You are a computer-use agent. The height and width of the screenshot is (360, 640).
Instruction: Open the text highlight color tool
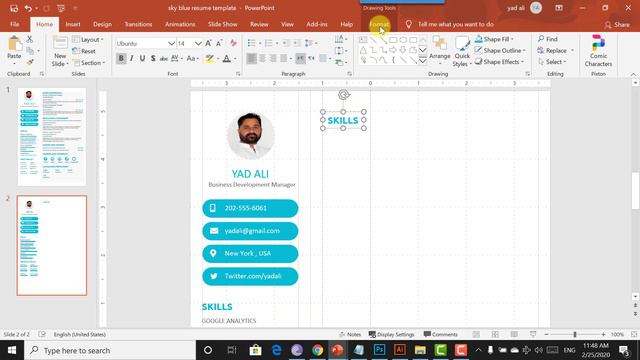coord(209,58)
